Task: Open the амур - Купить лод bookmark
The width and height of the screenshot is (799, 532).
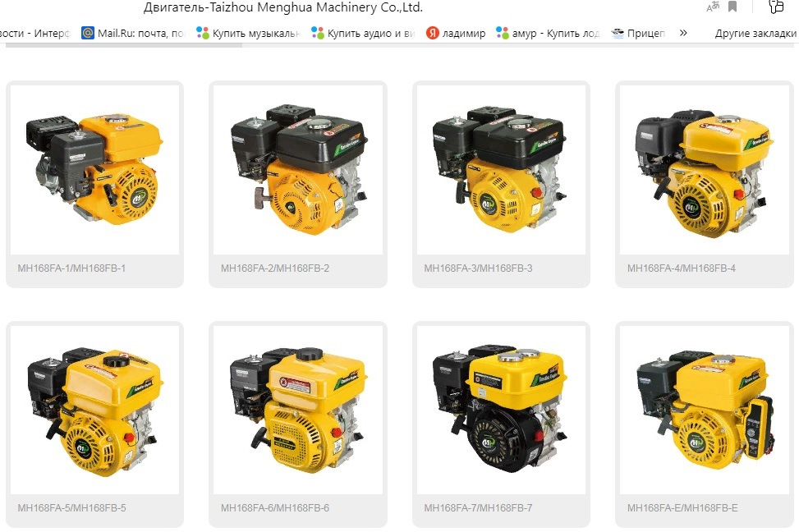Action: [548, 33]
